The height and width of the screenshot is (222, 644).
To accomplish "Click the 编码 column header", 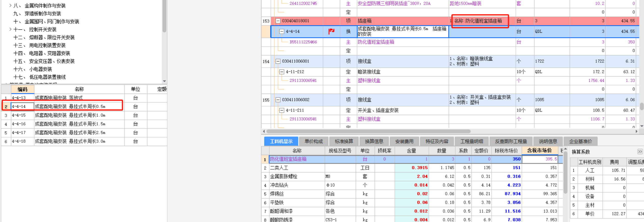I will (x=22, y=89).
